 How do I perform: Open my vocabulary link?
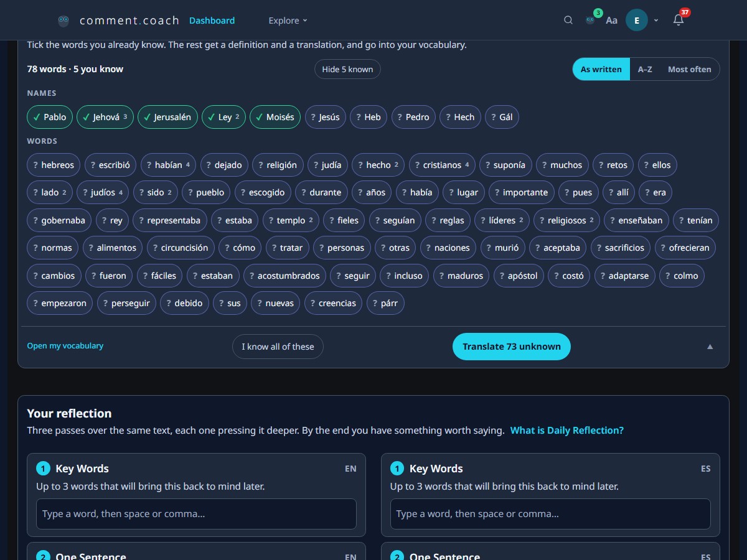tap(65, 345)
